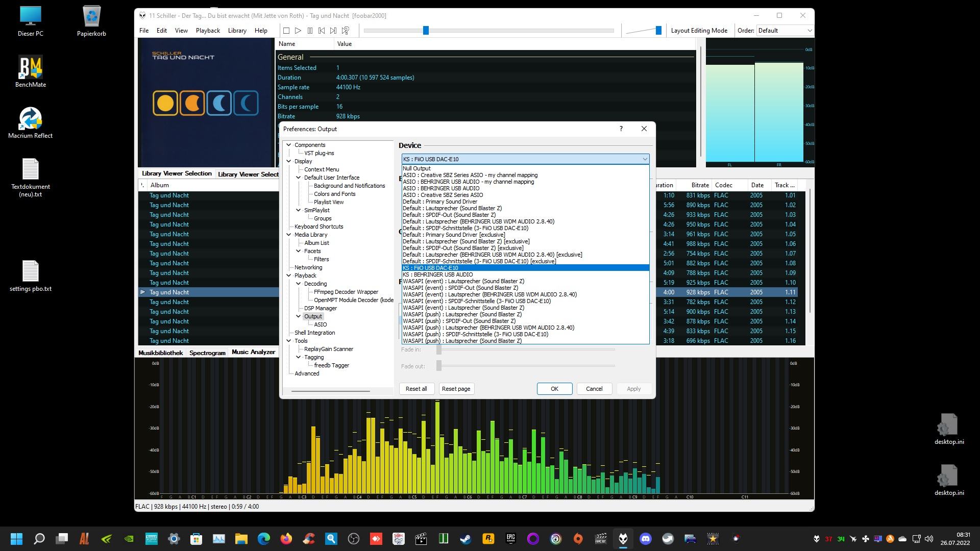The height and width of the screenshot is (551, 980).
Task: Play a random track with the Random icon
Action: (346, 31)
